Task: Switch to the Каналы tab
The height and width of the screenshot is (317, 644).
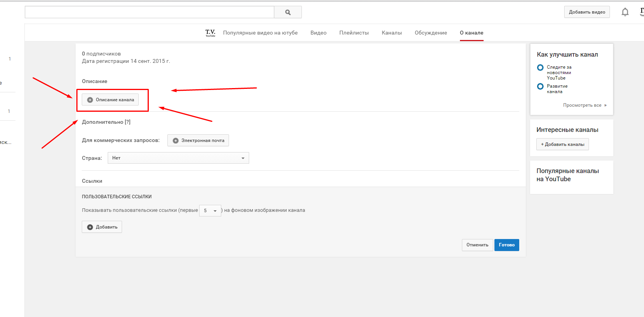Action: [392, 33]
